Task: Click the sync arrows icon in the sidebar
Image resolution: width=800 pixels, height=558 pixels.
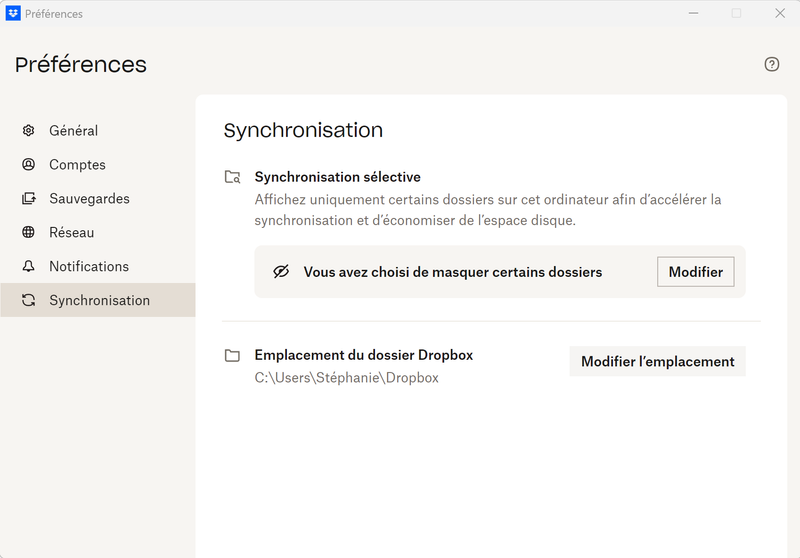Action: (29, 301)
